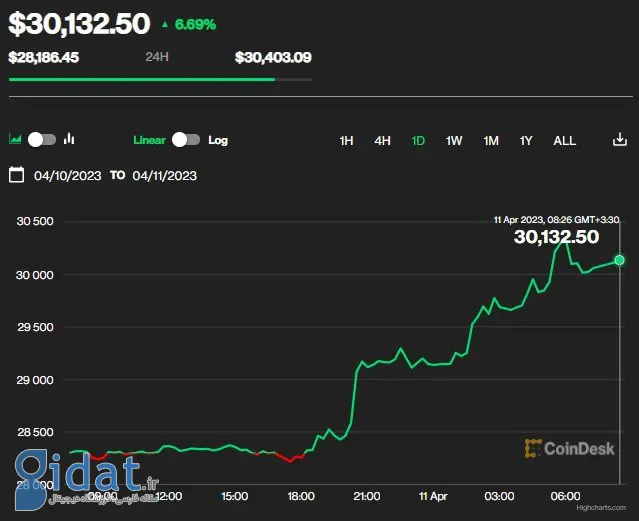Download the chart data
This screenshot has height=521, width=639.
click(619, 140)
